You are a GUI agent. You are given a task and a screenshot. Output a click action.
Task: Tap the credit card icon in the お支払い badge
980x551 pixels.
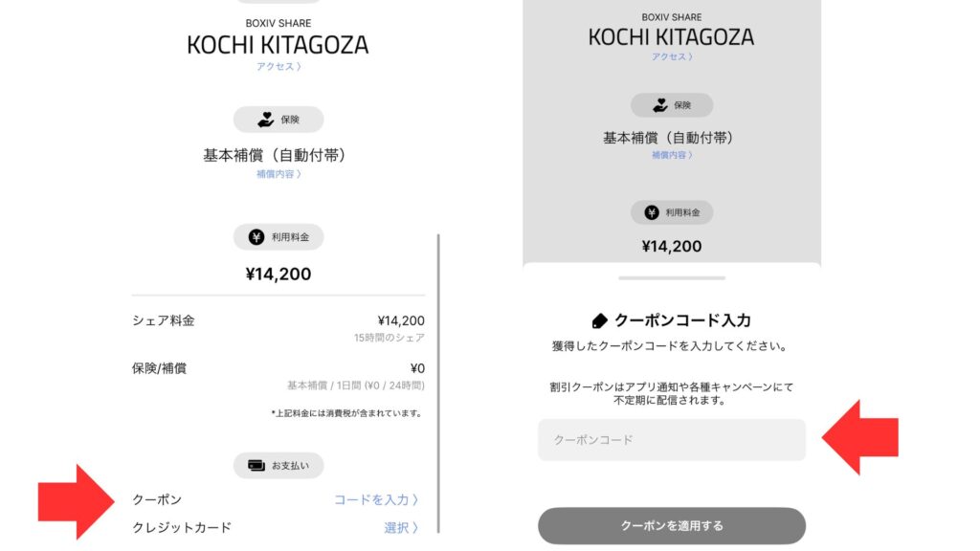[256, 466]
